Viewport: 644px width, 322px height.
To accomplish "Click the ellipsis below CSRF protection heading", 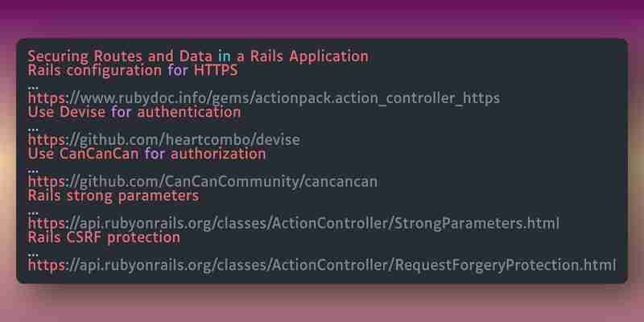I will pyautogui.click(x=33, y=254).
